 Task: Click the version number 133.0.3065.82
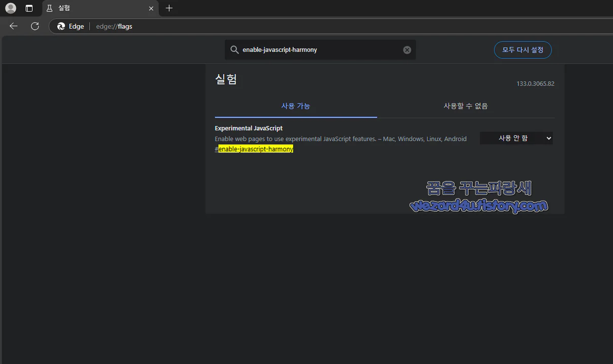535,83
